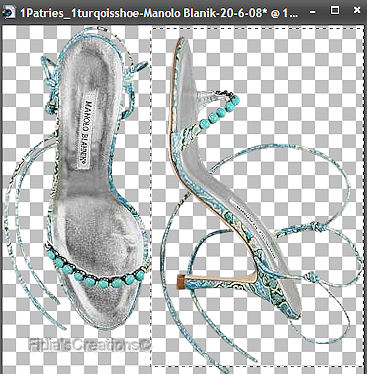The width and height of the screenshot is (367, 374).
Task: Click the turquoise beads on right shoe's ankle strap
Action: (219, 112)
